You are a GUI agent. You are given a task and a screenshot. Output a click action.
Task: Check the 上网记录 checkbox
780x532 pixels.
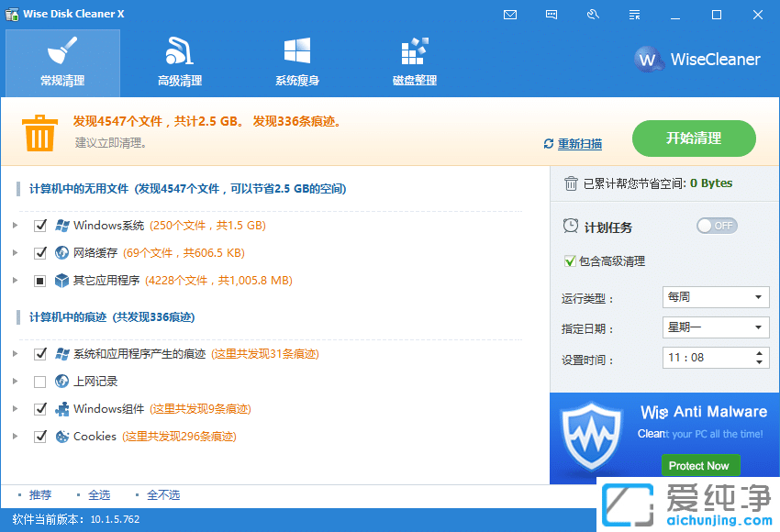tap(39, 382)
